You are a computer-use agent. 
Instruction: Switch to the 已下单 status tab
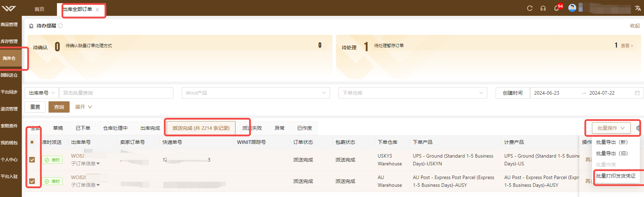83,128
